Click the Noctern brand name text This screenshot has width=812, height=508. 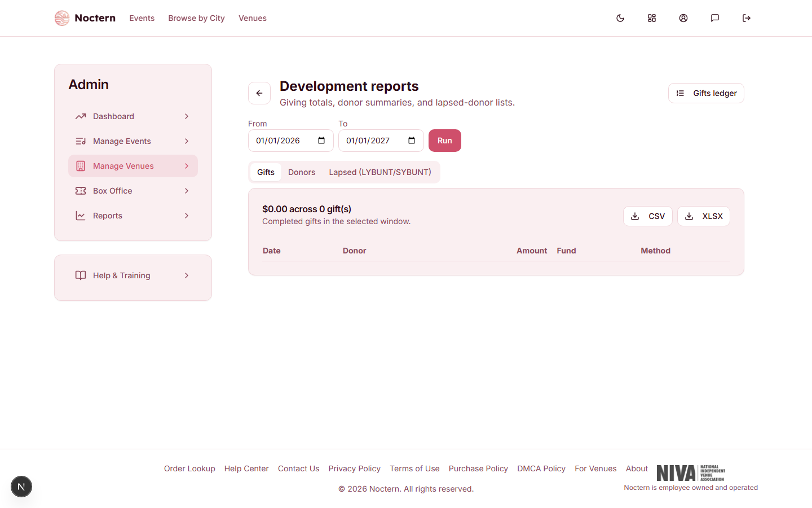click(x=95, y=18)
